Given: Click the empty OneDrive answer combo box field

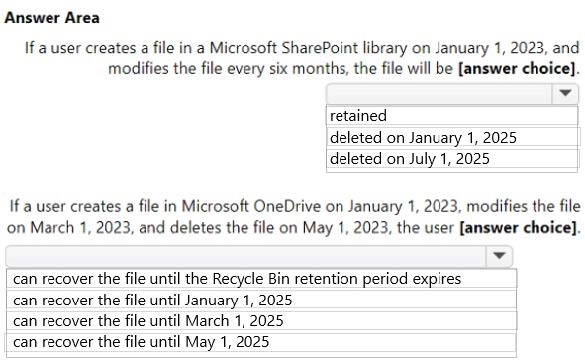Looking at the screenshot, I should [246, 256].
